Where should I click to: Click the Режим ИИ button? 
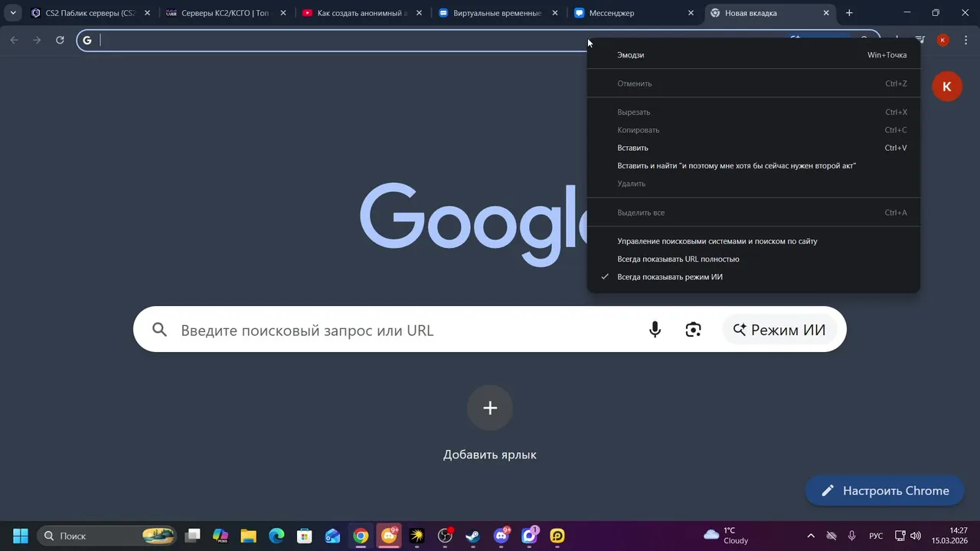pos(779,330)
